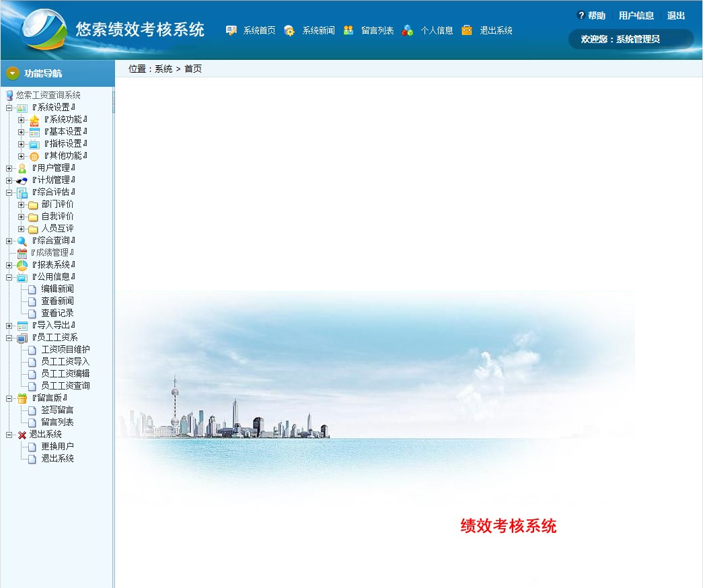Select 更换用户 in the sidebar tree

tap(57, 446)
